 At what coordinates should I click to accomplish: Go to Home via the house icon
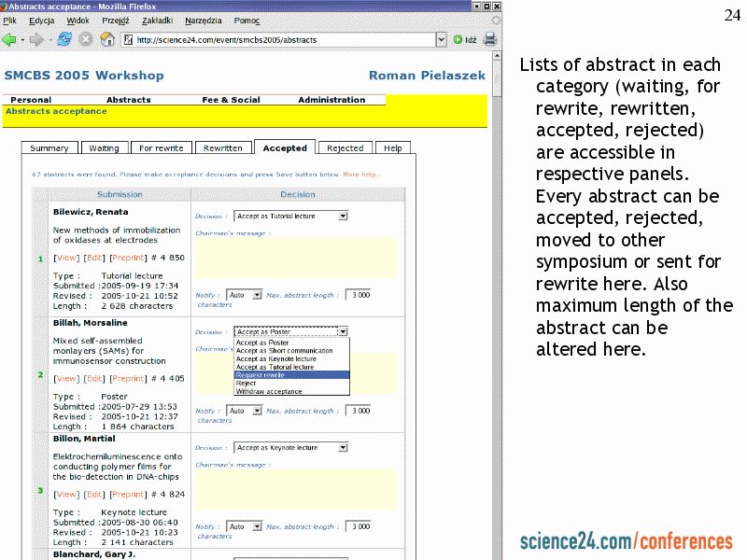click(107, 39)
